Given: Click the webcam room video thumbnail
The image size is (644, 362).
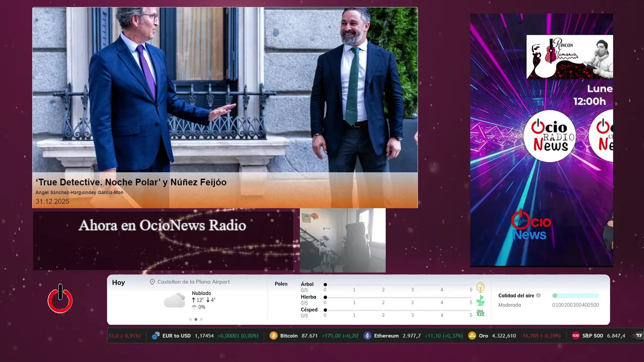Looking at the screenshot, I should (x=343, y=240).
